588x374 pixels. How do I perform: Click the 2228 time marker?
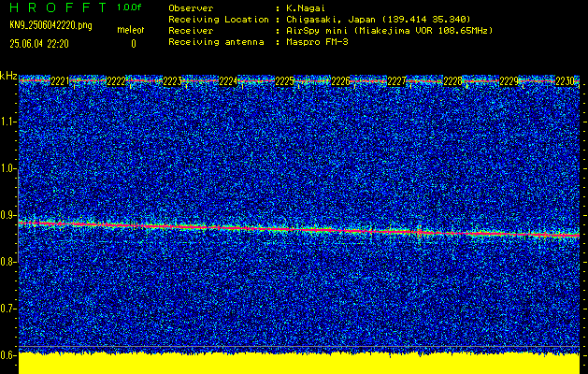(452, 81)
